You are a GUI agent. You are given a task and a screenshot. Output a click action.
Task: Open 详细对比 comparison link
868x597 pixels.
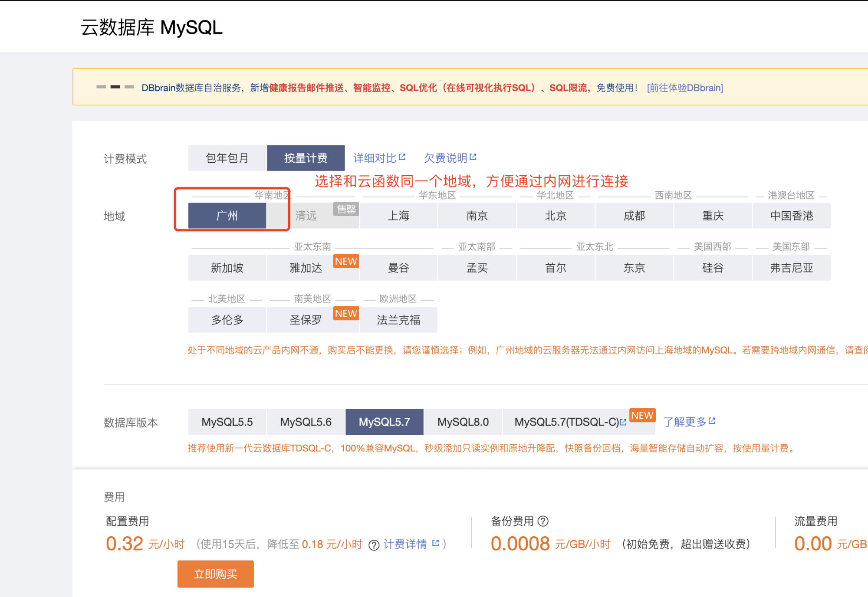point(375,158)
